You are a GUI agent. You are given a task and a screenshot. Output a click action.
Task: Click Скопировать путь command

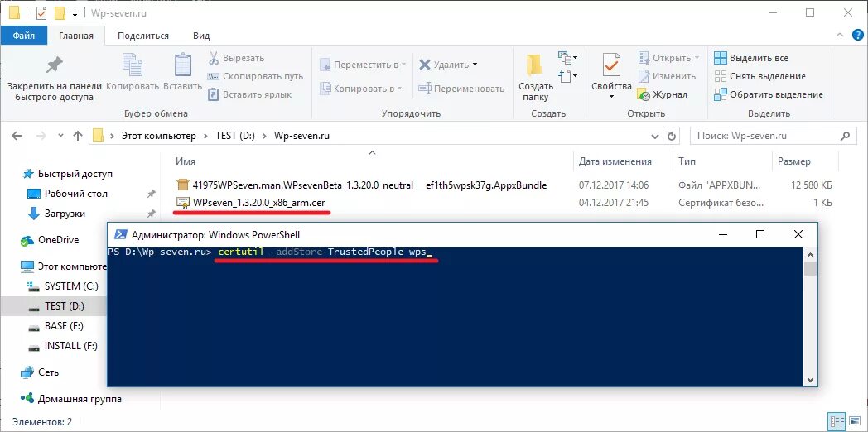255,76
